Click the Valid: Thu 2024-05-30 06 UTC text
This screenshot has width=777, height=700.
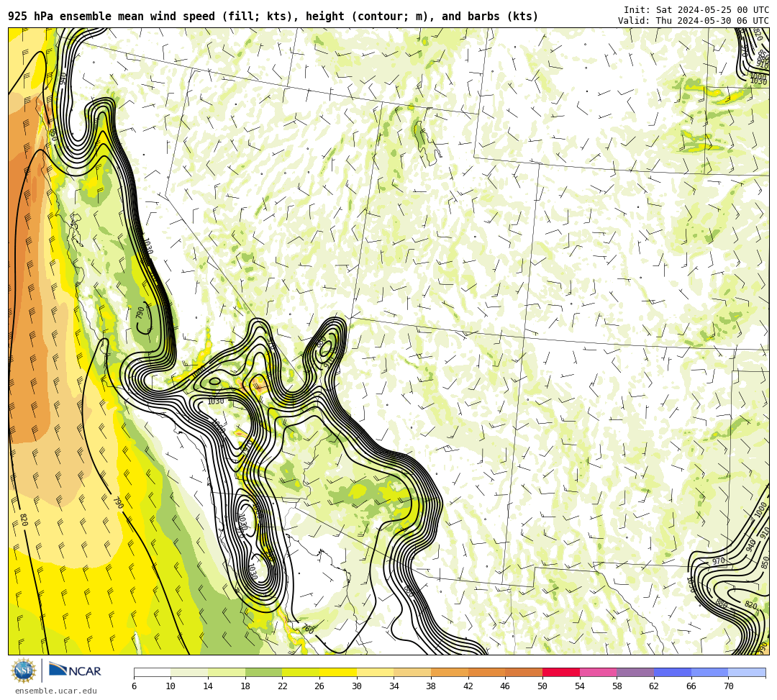(x=694, y=20)
